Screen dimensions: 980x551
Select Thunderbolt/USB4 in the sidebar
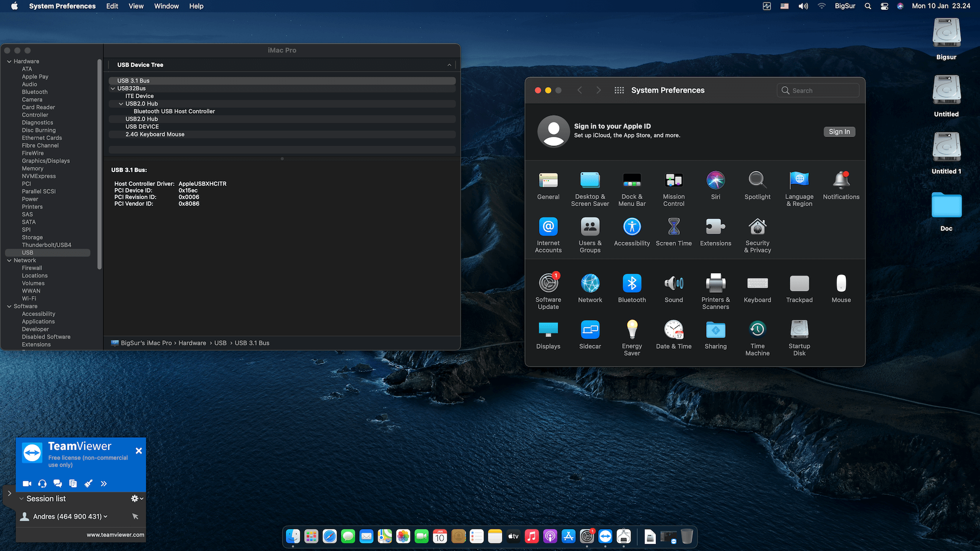tap(46, 245)
